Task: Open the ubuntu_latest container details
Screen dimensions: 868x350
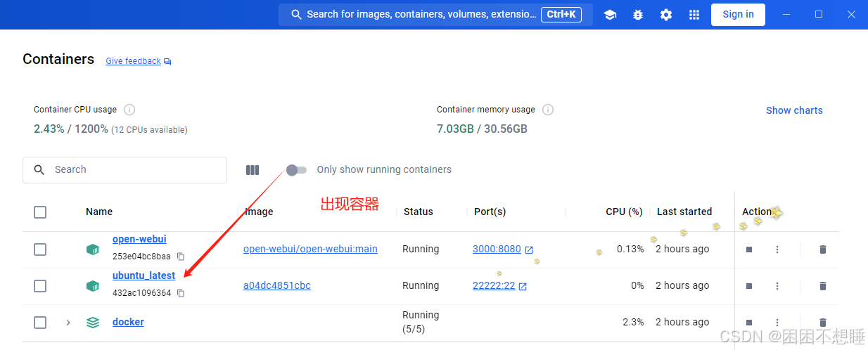Action: click(x=143, y=276)
